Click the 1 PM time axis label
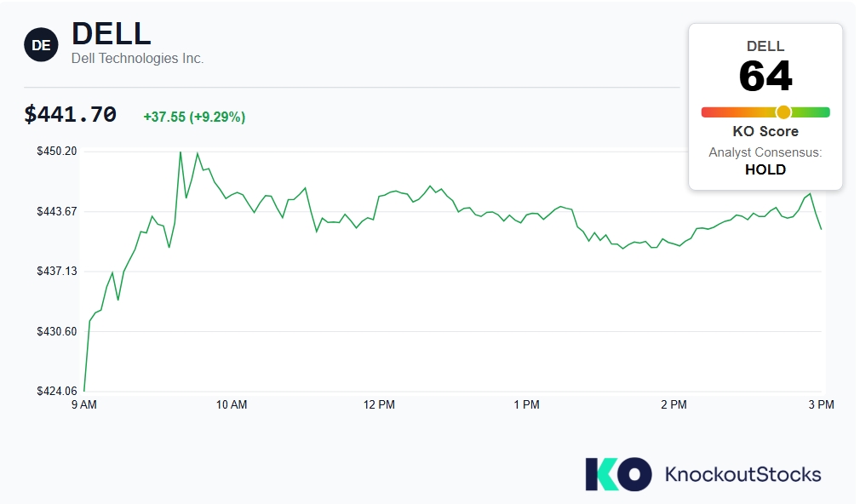 (x=526, y=404)
